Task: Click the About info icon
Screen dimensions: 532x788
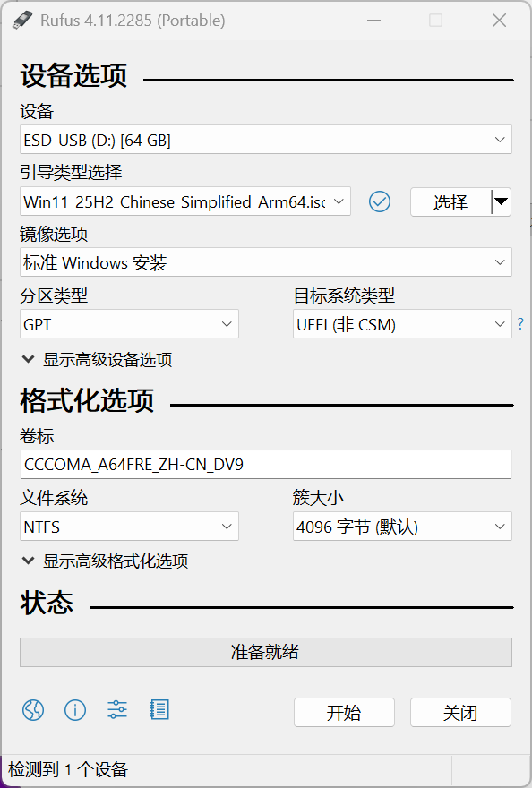Action: point(75,710)
